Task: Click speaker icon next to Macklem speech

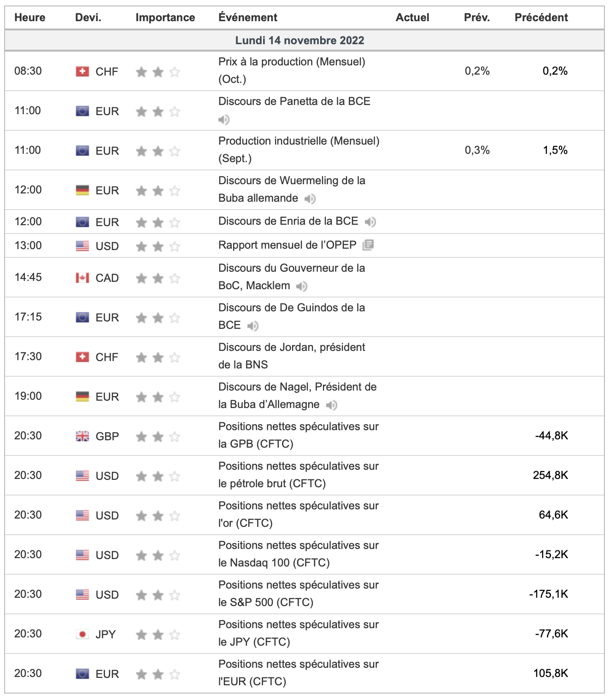Action: tap(302, 286)
